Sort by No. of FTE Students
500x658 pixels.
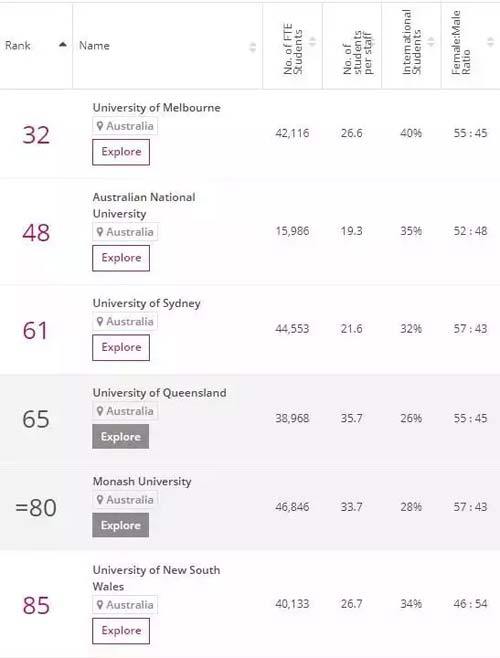point(312,42)
